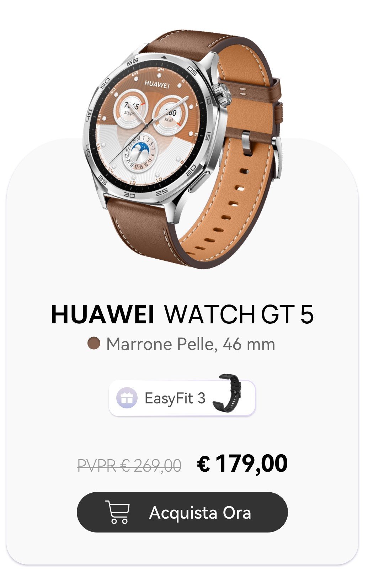Screen dimensions: 384x588
Task: Click the crossed-out PVPR € 269,00 price
Action: [x=129, y=465]
